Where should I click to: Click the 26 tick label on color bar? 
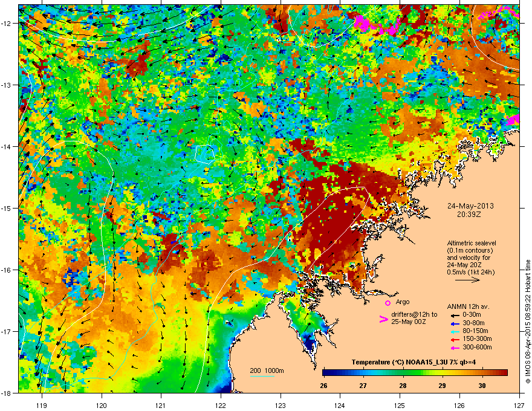coord(323,386)
